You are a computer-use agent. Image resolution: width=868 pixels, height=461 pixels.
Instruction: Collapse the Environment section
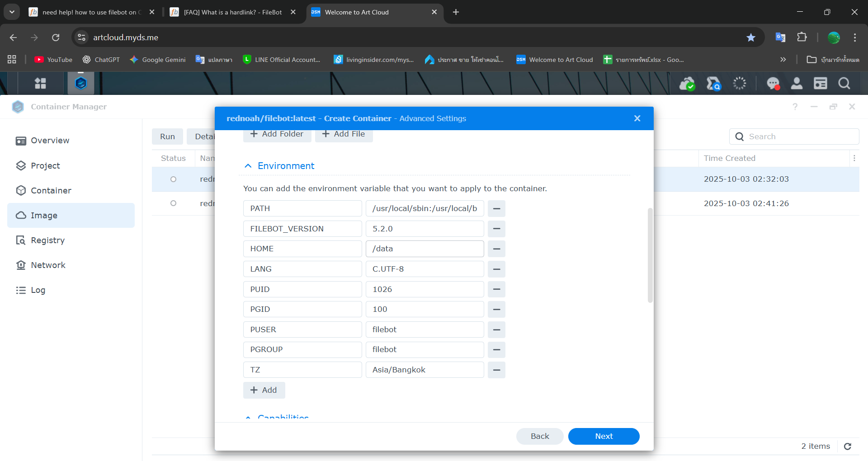coord(248,166)
